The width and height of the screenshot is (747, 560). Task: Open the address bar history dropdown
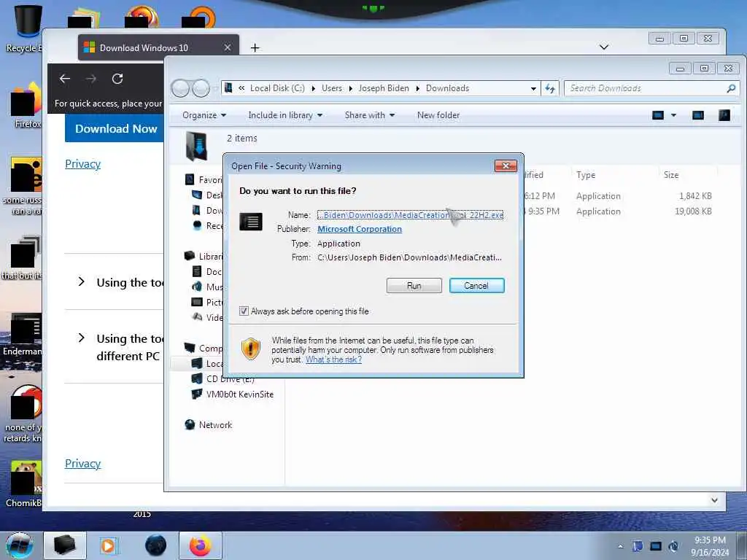[533, 88]
